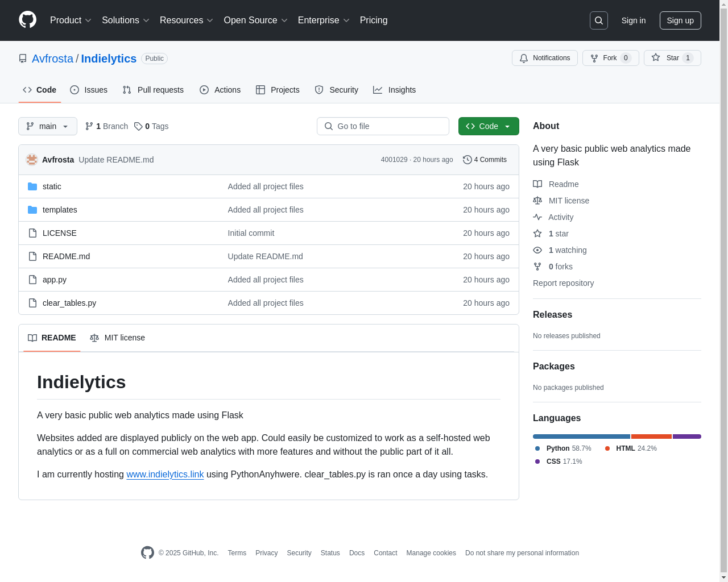Click the orange HTML language bar segment
This screenshot has height=582, width=728.
[x=651, y=436]
